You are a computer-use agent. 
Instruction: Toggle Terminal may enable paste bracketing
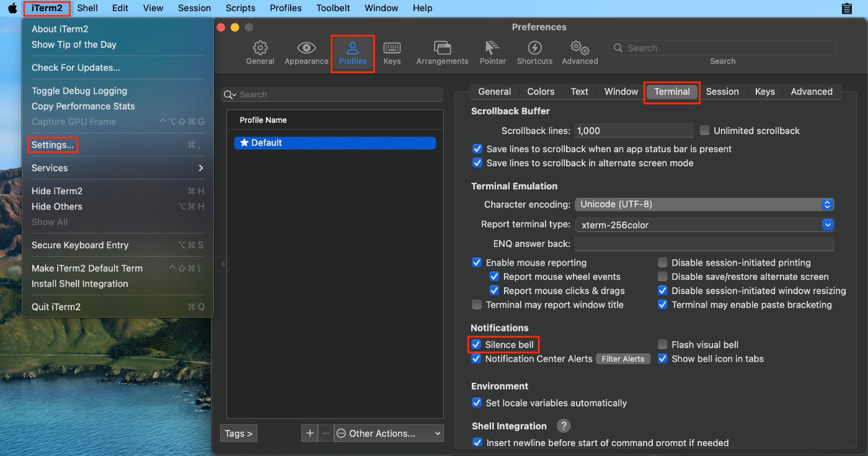(x=663, y=305)
